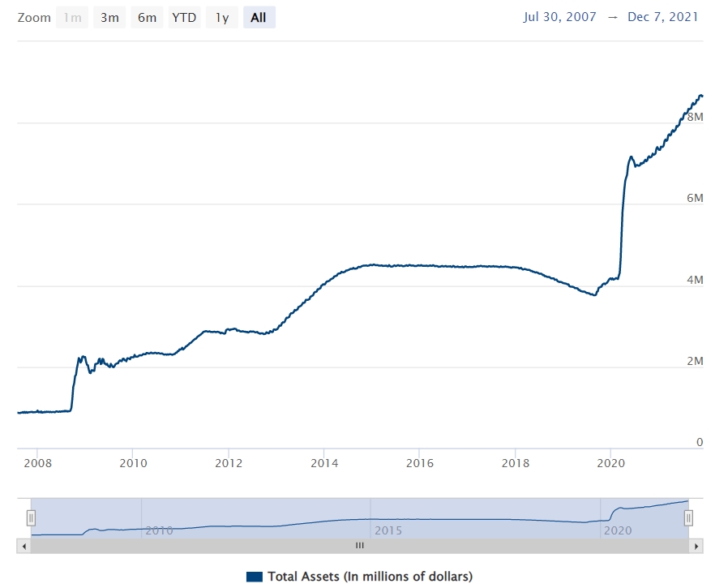This screenshot has width=728, height=588.
Task: Switch zoom to YTD
Action: [184, 17]
